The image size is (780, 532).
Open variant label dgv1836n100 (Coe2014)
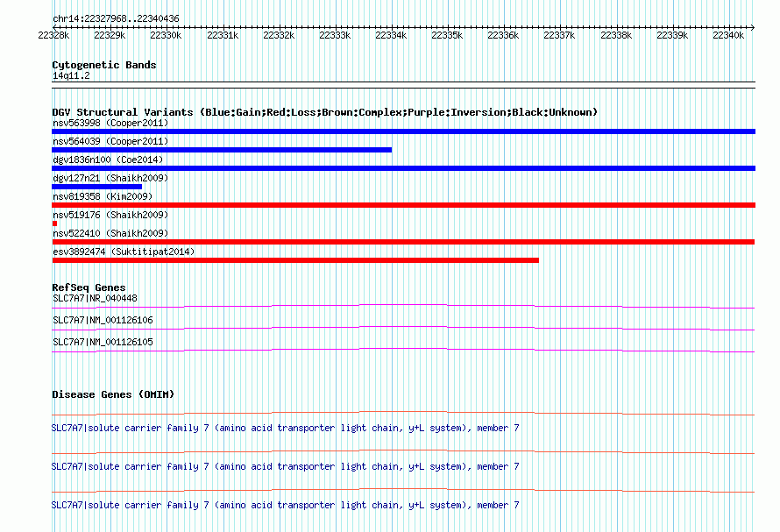[x=108, y=160]
